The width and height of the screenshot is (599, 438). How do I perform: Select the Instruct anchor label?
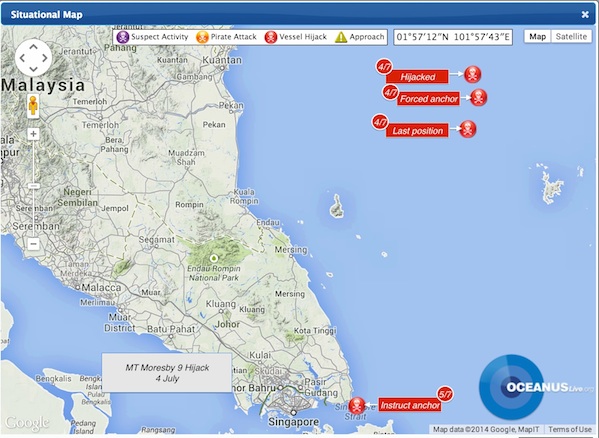pos(410,406)
